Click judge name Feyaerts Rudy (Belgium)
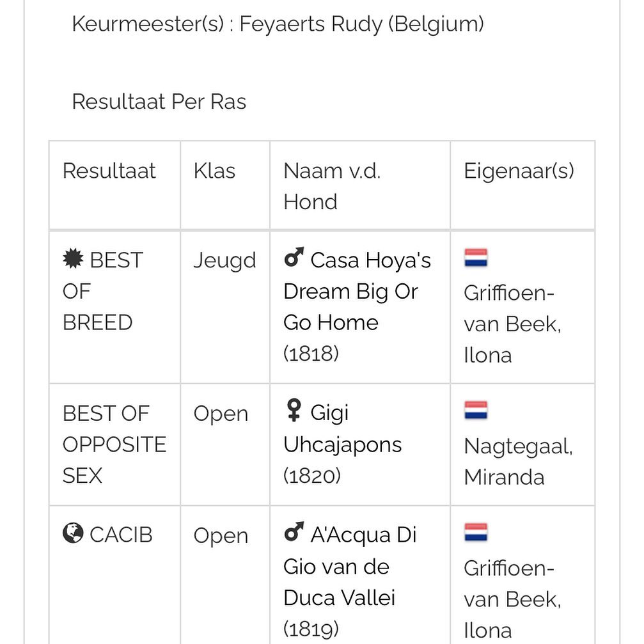Image resolution: width=644 pixels, height=644 pixels. coord(361,24)
